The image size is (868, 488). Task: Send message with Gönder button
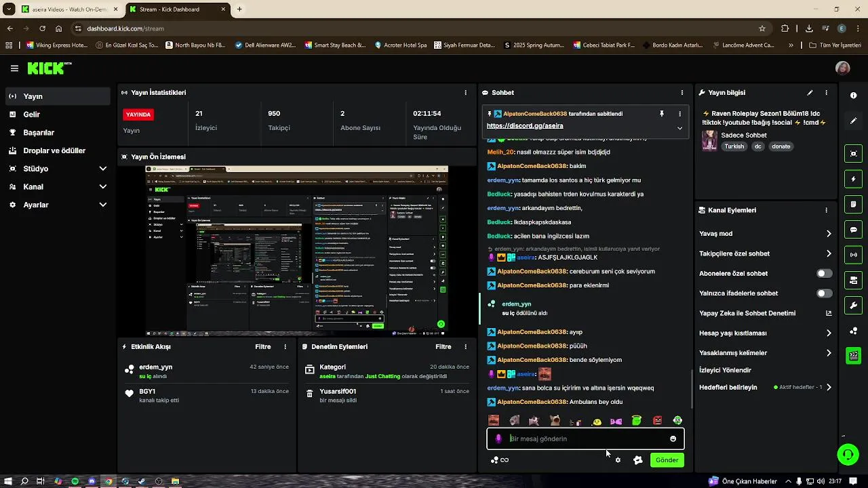pyautogui.click(x=667, y=460)
